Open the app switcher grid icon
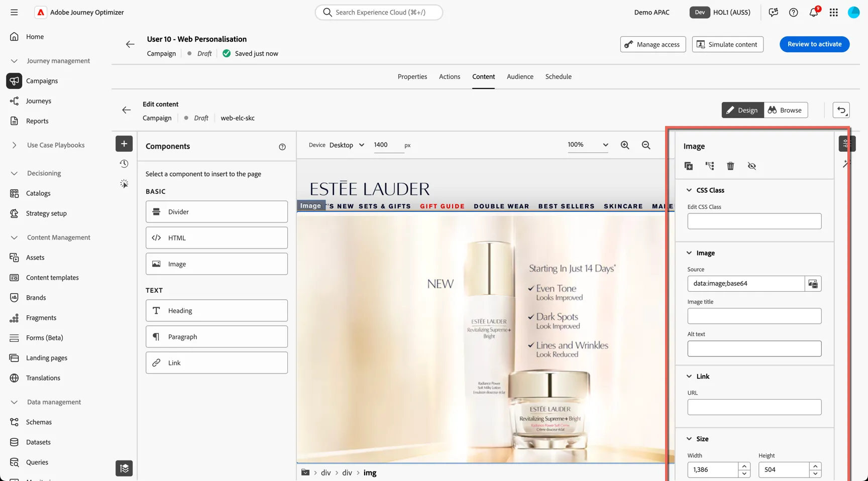The image size is (868, 481). coord(834,13)
